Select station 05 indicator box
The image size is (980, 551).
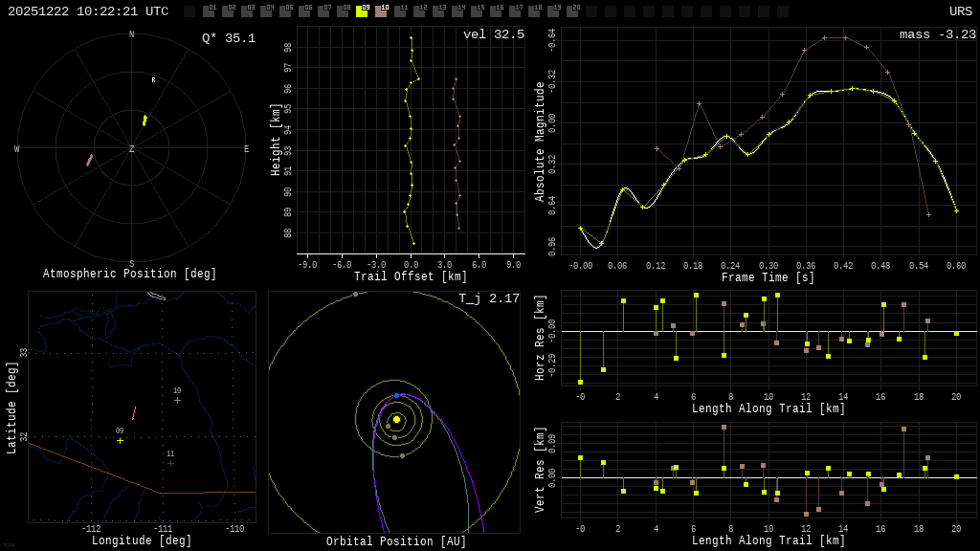coord(285,11)
